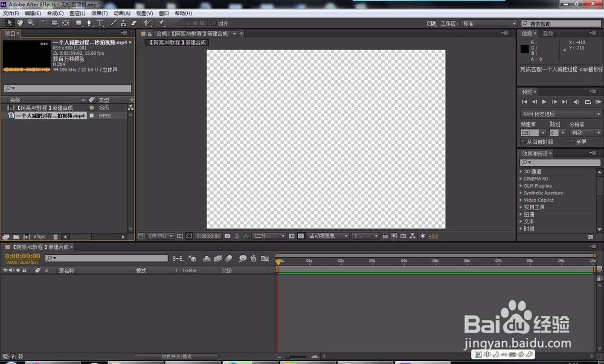This screenshot has width=604, height=364.
Task: Select the Puppet Pin tool
Action: [162, 23]
